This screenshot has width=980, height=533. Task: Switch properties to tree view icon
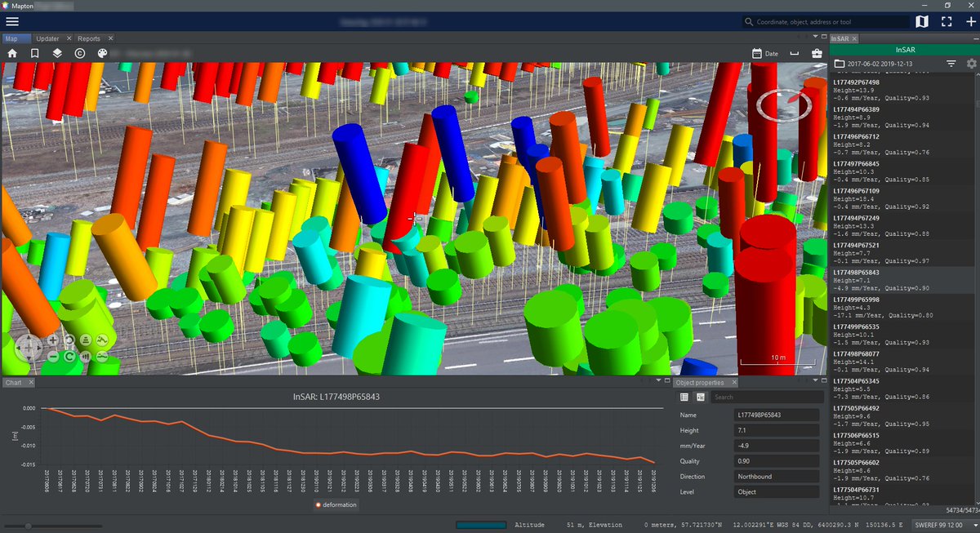pos(701,397)
